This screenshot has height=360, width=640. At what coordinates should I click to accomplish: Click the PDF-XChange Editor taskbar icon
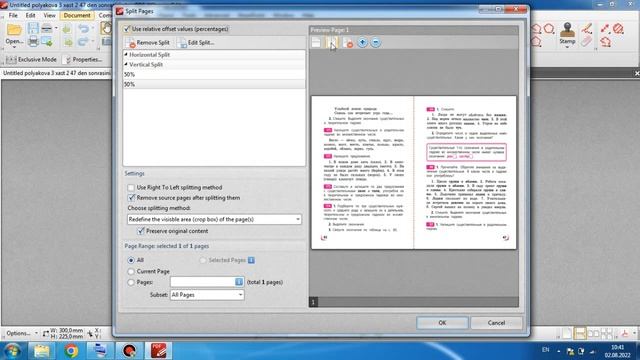point(158,351)
